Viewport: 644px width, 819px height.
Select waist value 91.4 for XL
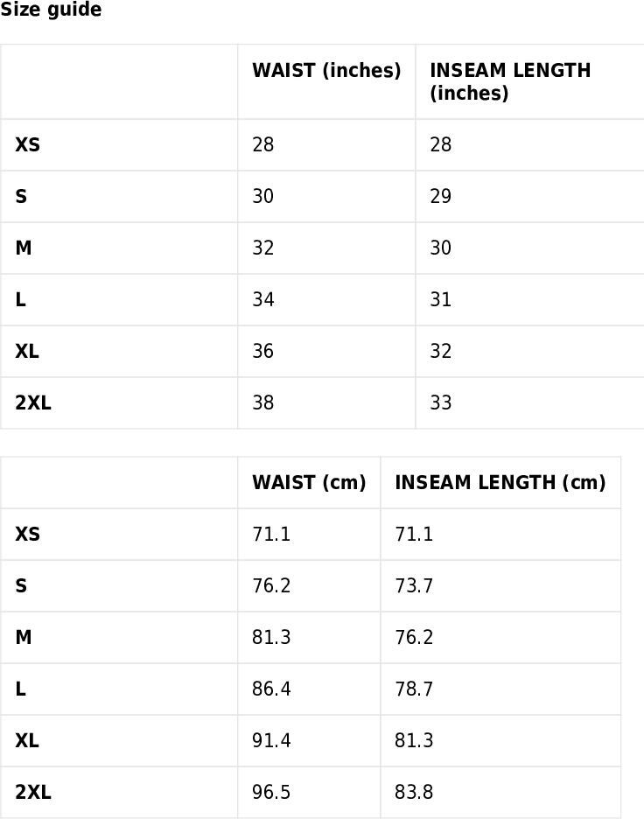[x=271, y=740]
